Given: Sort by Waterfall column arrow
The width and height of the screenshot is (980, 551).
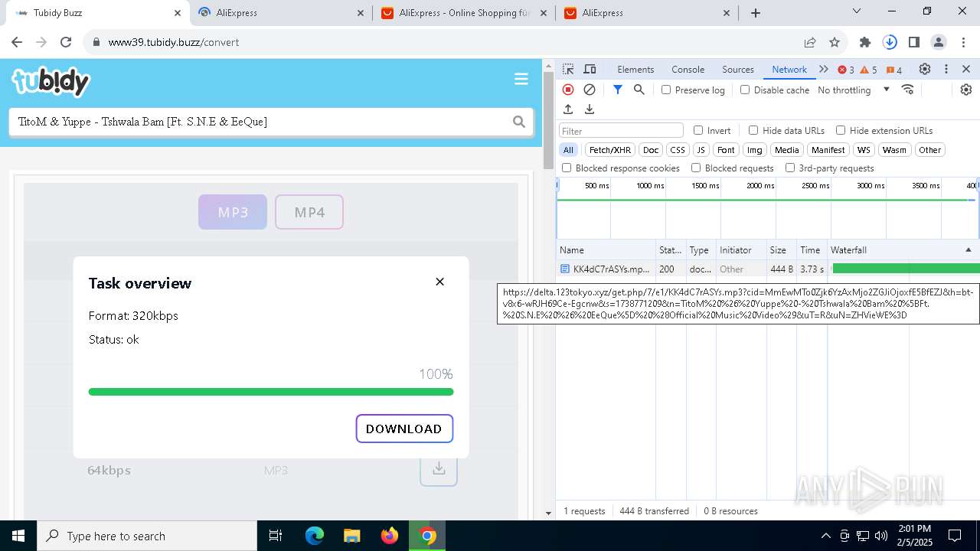Looking at the screenshot, I should pos(968,249).
